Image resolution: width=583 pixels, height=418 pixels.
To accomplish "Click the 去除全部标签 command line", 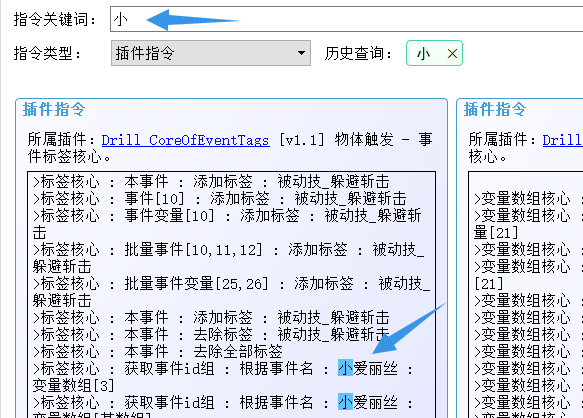I will point(158,351).
